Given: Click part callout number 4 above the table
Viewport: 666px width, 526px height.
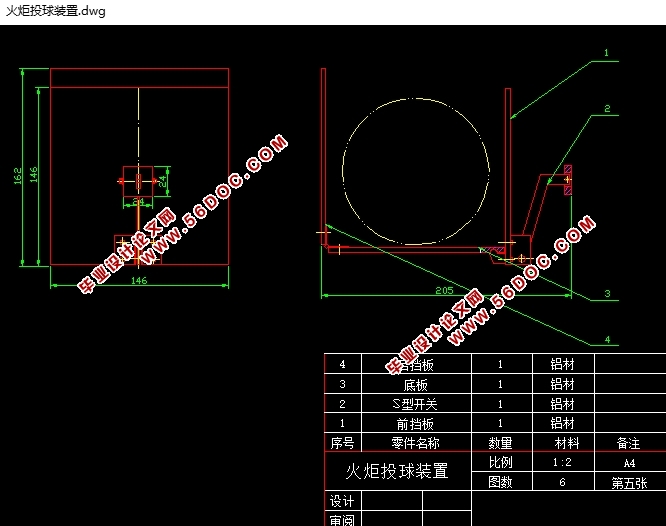Looking at the screenshot, I should 606,340.
